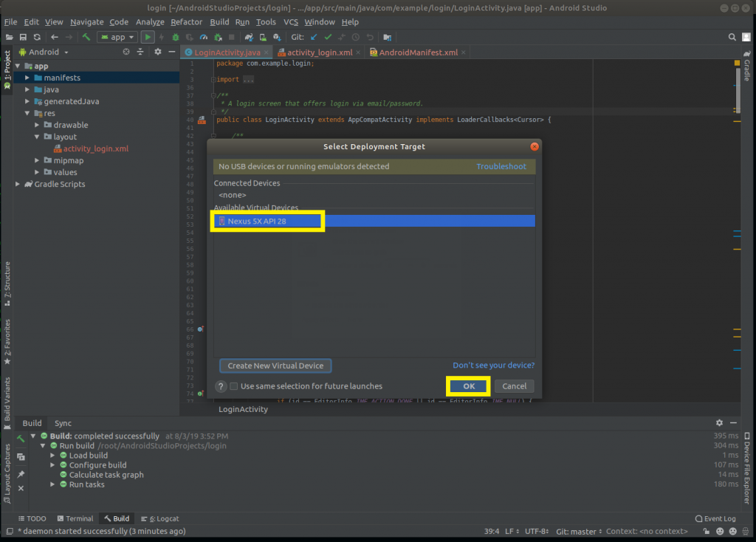Open the Refactor menu
The height and width of the screenshot is (542, 756).
coord(186,22)
